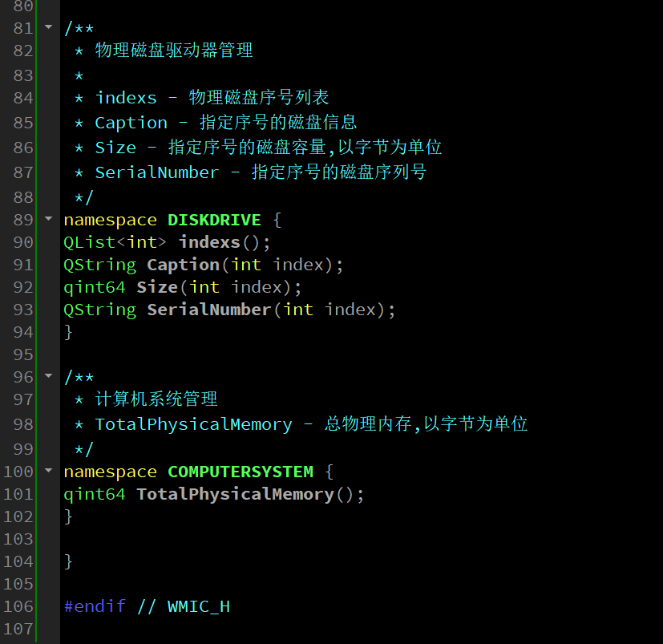Place cursor on the COMPUTERSYSTEM namespace name
The height and width of the screenshot is (644, 663).
(x=241, y=472)
